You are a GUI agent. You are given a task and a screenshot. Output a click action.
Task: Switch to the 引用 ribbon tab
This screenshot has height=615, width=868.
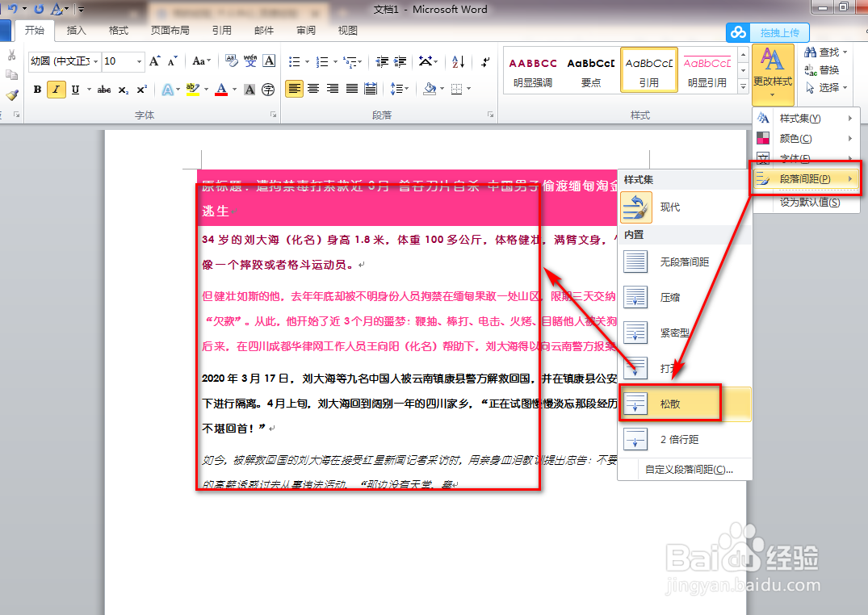[222, 31]
